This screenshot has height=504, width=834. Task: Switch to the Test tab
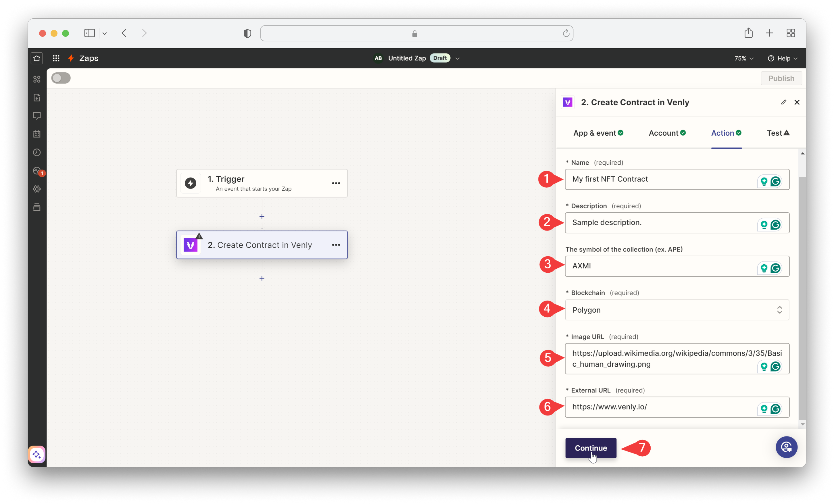coord(778,133)
